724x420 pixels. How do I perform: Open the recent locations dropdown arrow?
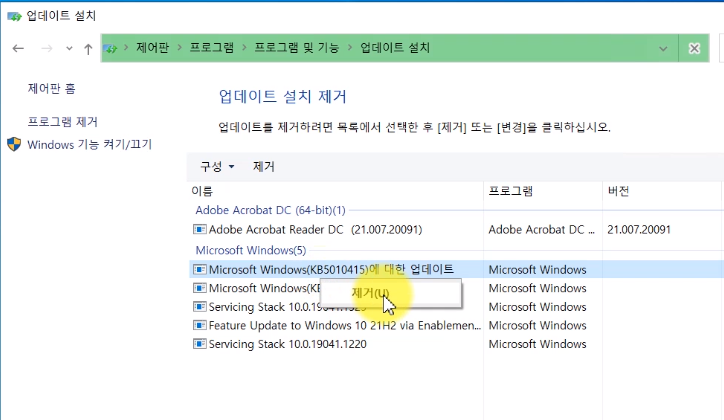click(69, 48)
